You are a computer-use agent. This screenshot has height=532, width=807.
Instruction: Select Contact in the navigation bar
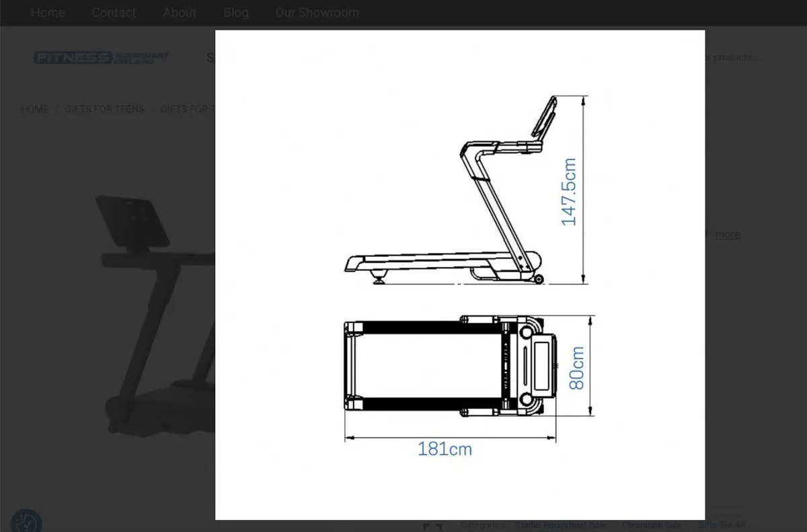114,13
